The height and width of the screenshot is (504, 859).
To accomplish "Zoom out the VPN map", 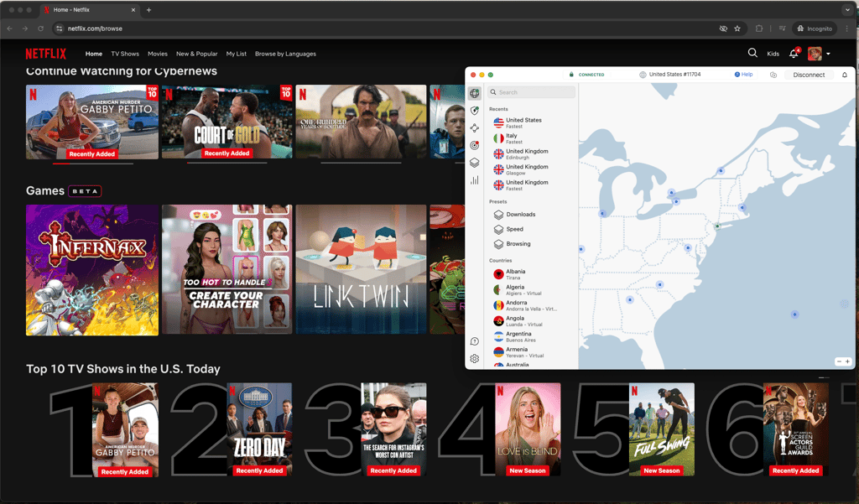I will 839,361.
